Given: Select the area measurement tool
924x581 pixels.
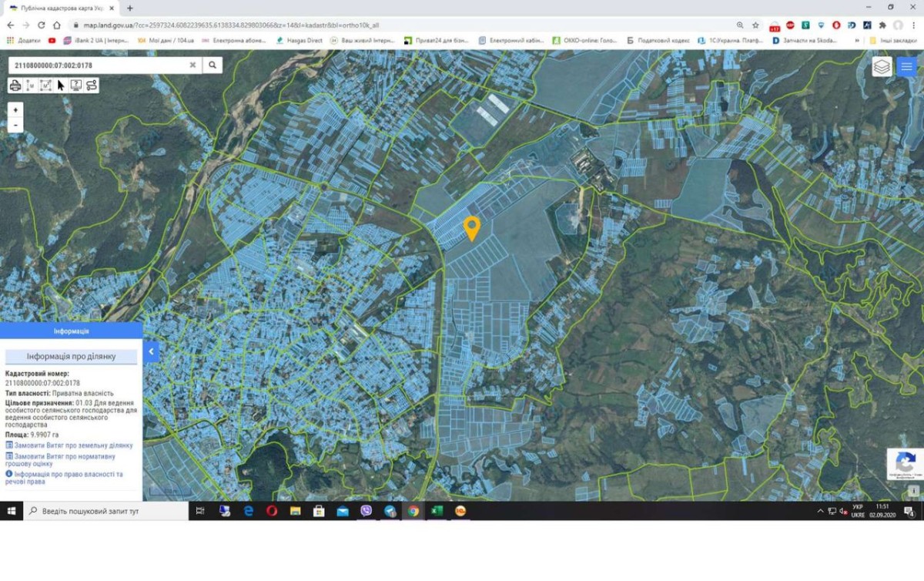Looking at the screenshot, I should pyautogui.click(x=45, y=86).
